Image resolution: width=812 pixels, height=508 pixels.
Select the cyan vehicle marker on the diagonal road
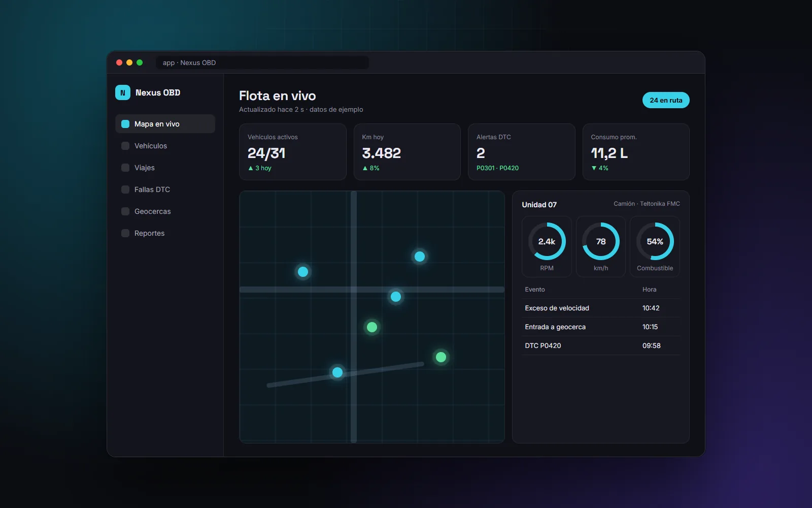tap(337, 372)
